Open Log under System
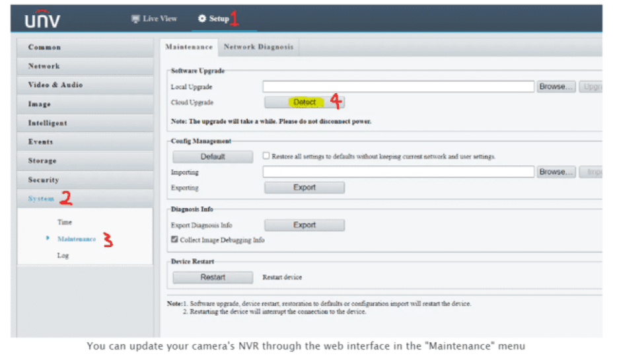Viewport: 617px width, 364px height. point(63,256)
